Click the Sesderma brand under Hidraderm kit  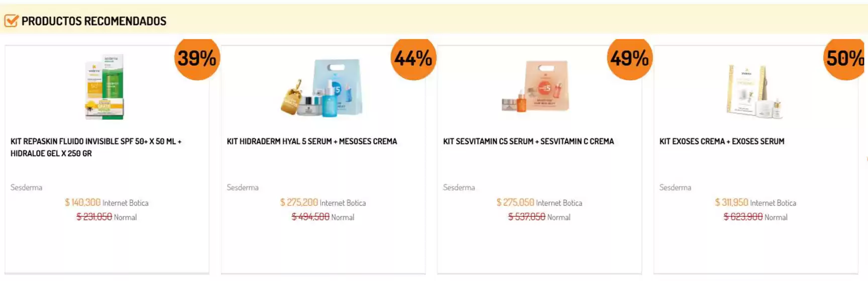(x=243, y=187)
